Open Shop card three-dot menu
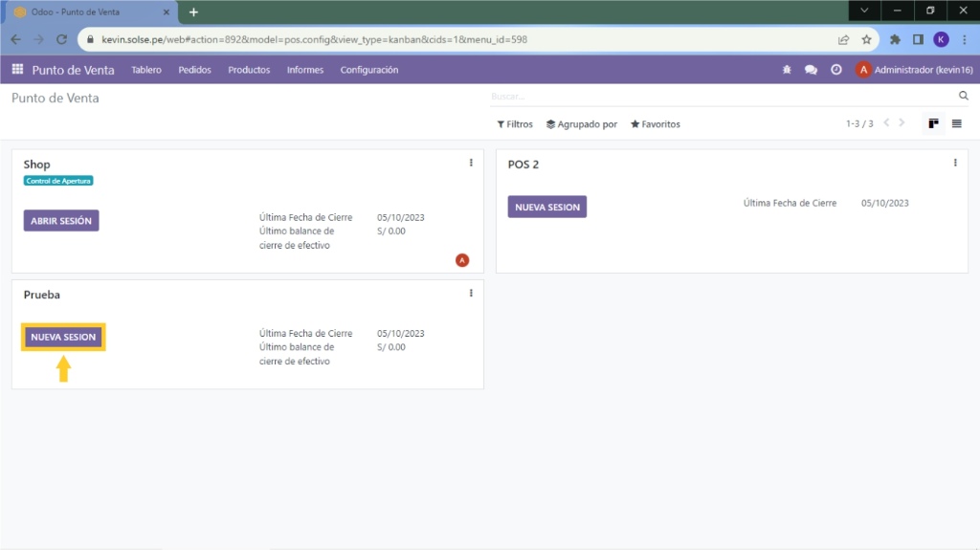 point(471,164)
